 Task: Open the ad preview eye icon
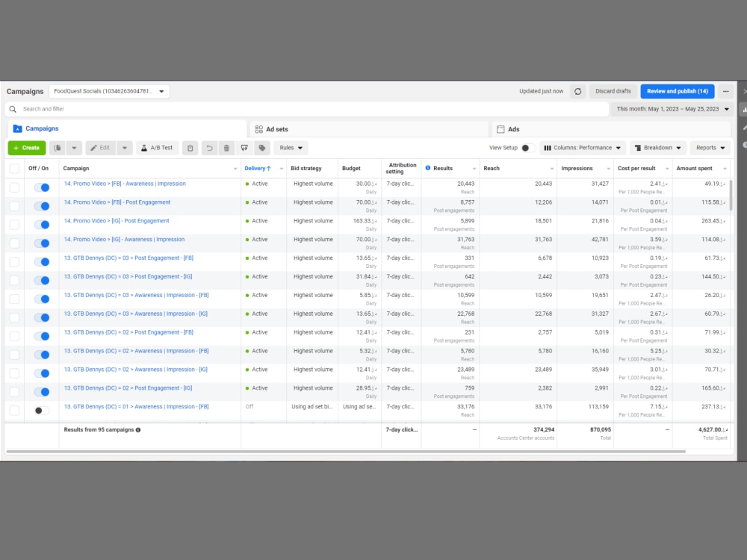point(244,147)
